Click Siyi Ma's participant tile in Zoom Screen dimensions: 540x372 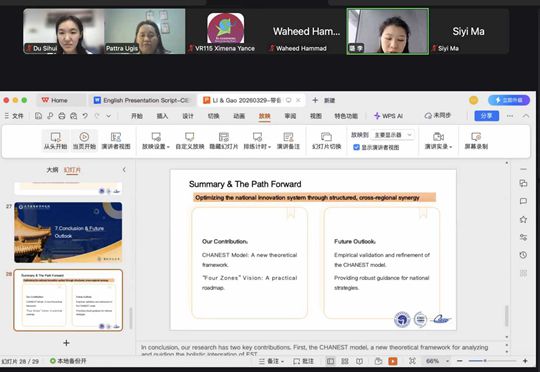pyautogui.click(x=468, y=31)
